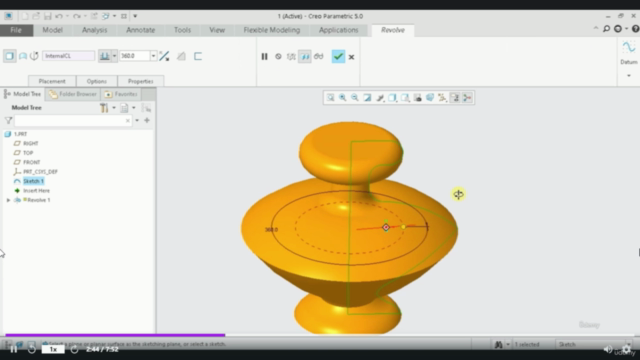Switch to the Tools ribbon tab

click(182, 30)
